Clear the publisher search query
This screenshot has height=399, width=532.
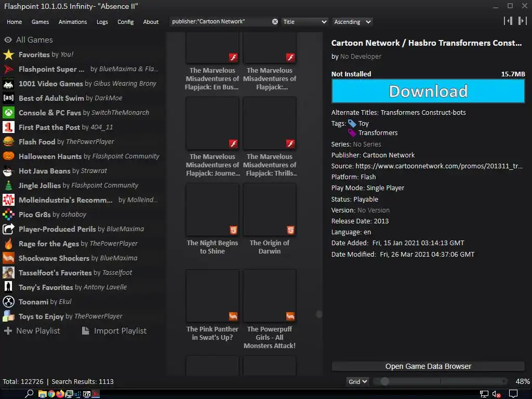pos(275,22)
